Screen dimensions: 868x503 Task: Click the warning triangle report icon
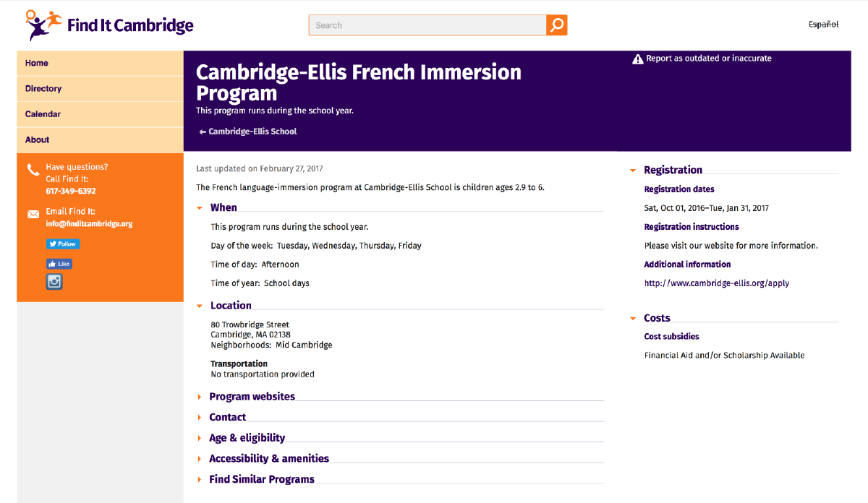click(x=637, y=59)
